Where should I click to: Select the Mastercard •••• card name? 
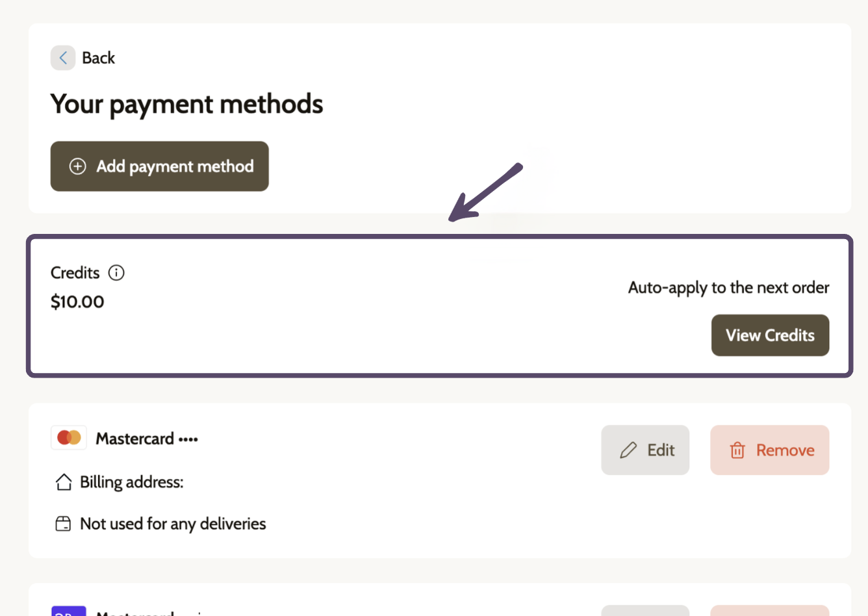click(x=147, y=439)
